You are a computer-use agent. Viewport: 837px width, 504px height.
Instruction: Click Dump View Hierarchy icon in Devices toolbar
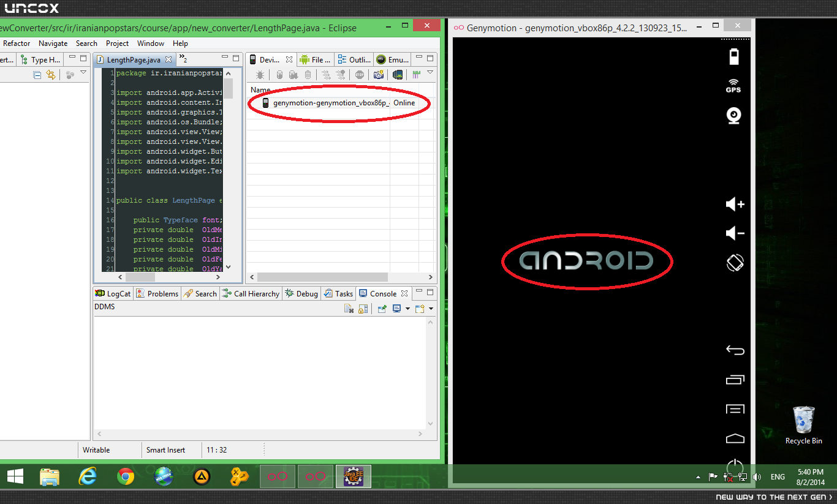[x=398, y=75]
